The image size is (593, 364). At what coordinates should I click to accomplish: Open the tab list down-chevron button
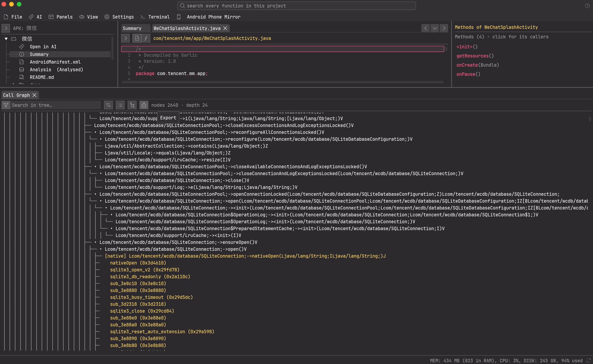tap(435, 28)
